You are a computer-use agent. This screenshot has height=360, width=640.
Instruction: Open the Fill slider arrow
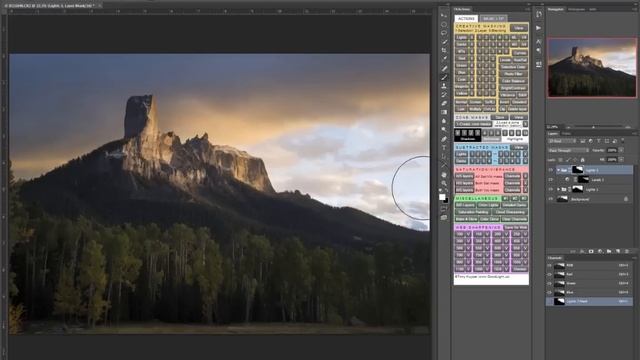621,160
